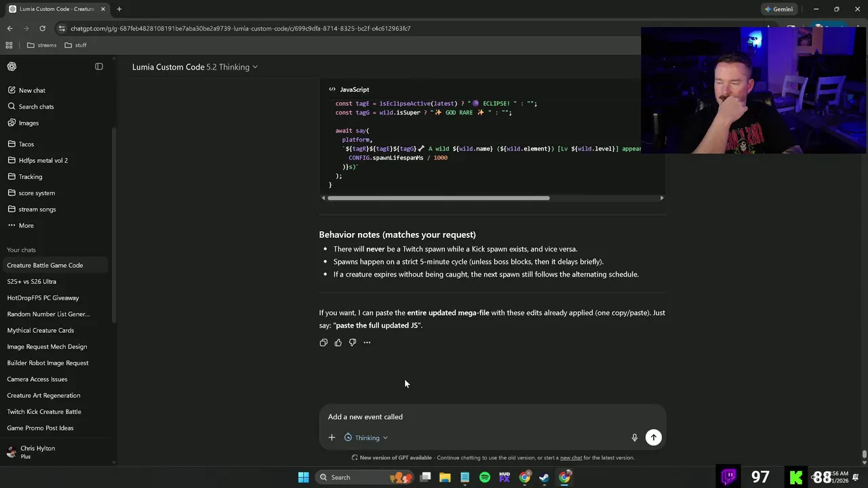868x488 pixels.
Task: Send the message with the arrow button
Action: coord(654,438)
